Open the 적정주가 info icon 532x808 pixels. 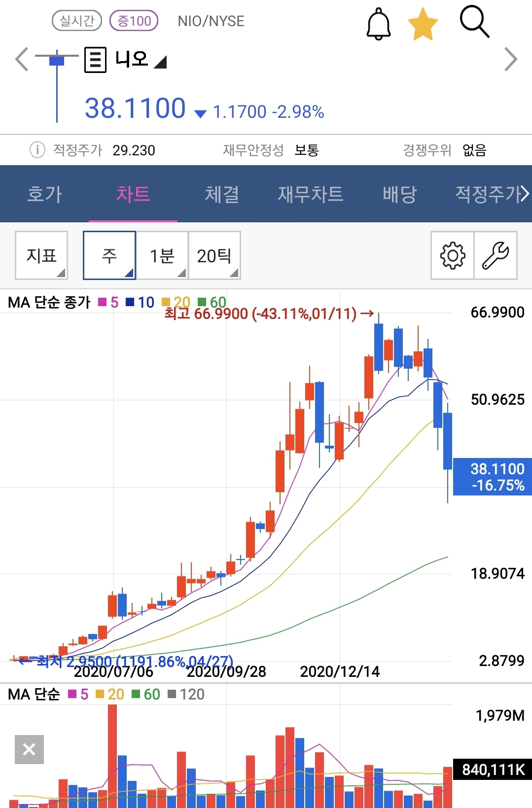(37, 149)
